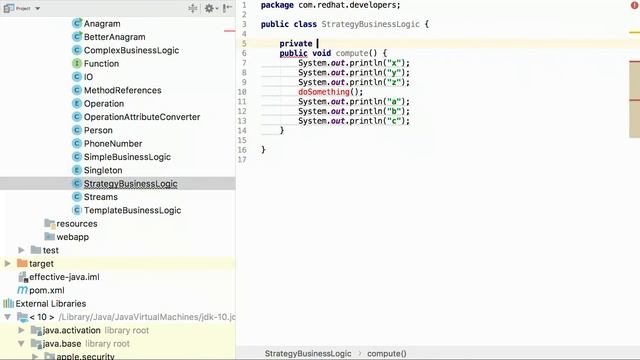
Task: Open the project panel gear settings
Action: [x=210, y=8]
